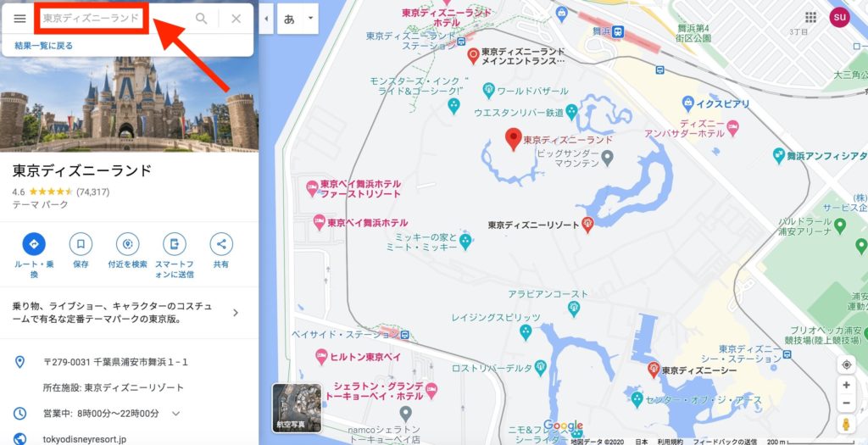Image resolution: width=868 pixels, height=445 pixels.
Task: Expand the park description chevron
Action: tap(236, 313)
